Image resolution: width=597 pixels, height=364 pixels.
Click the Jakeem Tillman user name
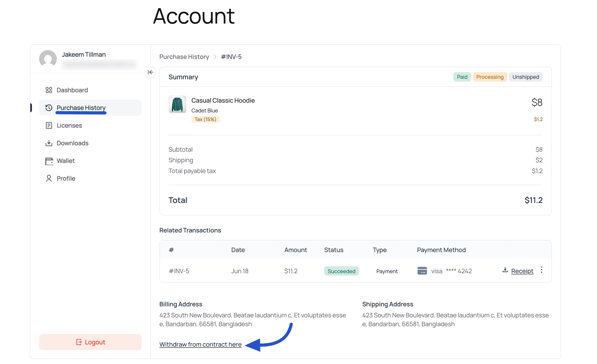(84, 54)
